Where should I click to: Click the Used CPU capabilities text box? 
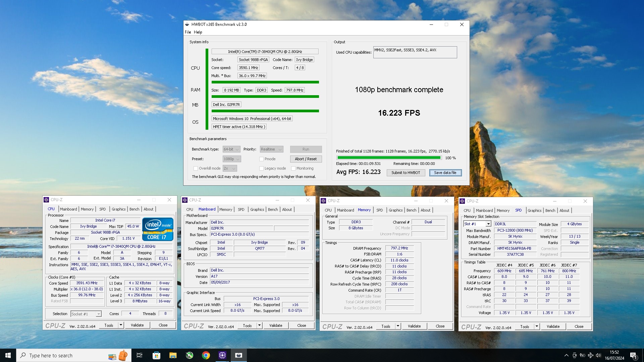click(415, 52)
